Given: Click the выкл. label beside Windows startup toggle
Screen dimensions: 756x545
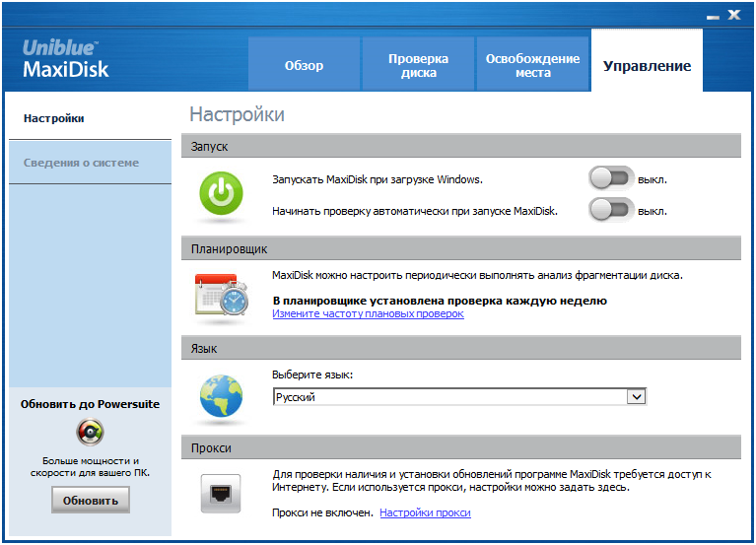Looking at the screenshot, I should (653, 179).
